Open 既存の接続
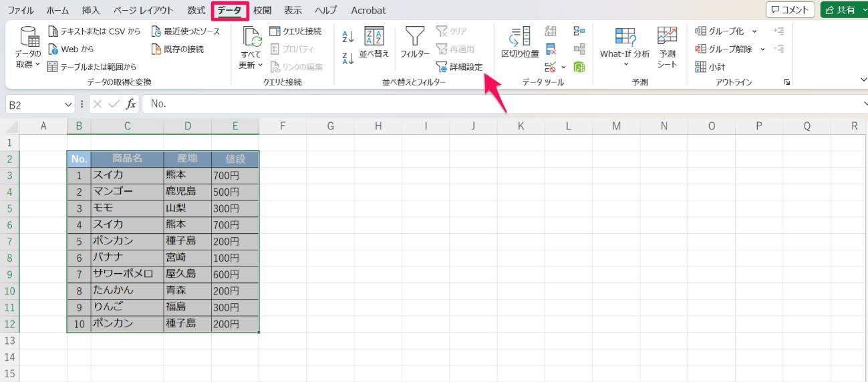Image resolution: width=868 pixels, height=382 pixels. tap(178, 49)
